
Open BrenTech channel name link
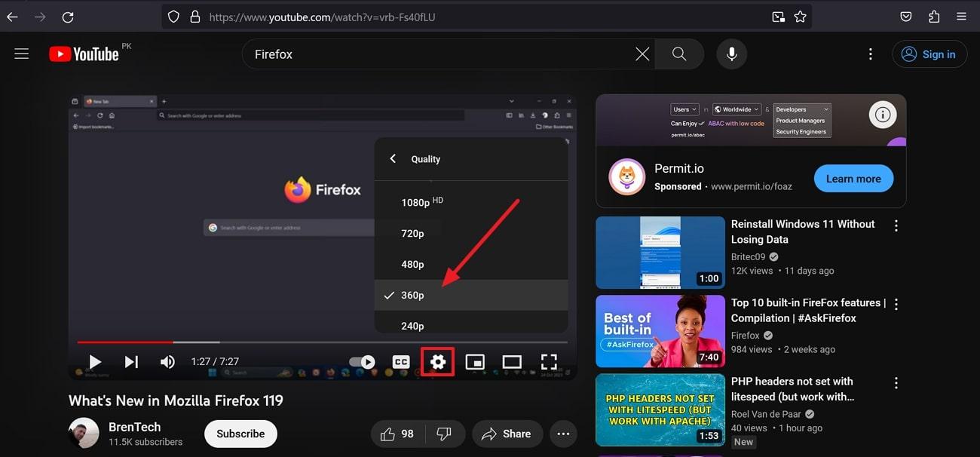[135, 427]
